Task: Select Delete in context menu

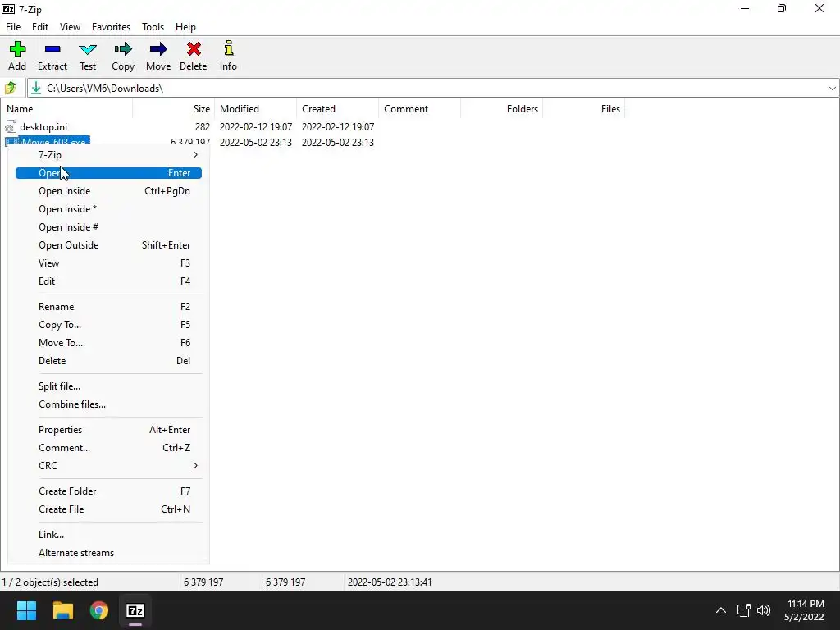Action: click(x=109, y=361)
